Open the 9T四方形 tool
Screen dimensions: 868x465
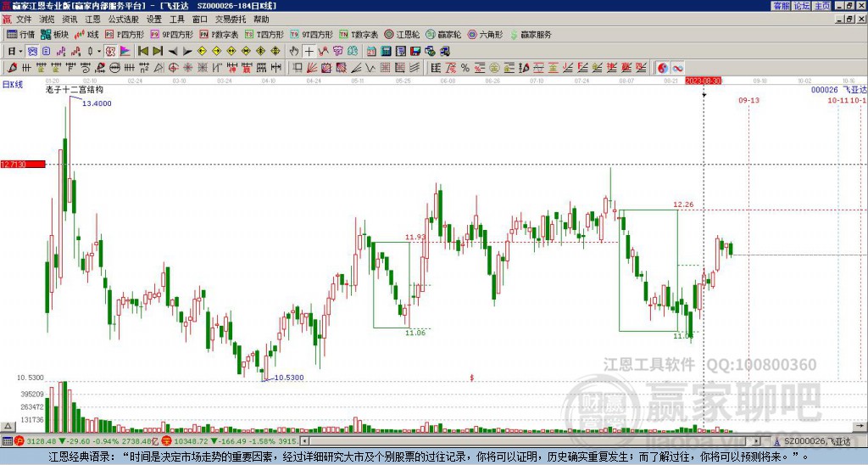pos(311,34)
